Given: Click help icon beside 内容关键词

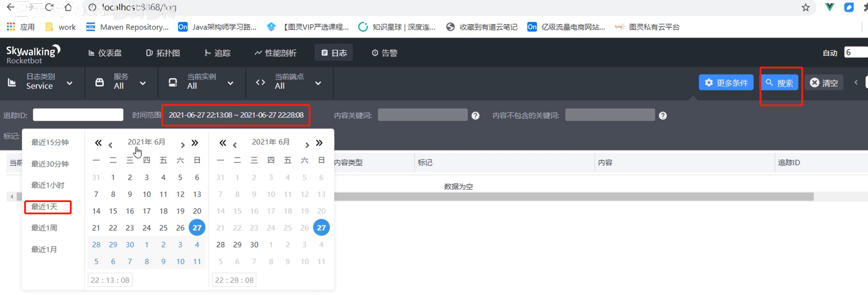Looking at the screenshot, I should point(475,116).
